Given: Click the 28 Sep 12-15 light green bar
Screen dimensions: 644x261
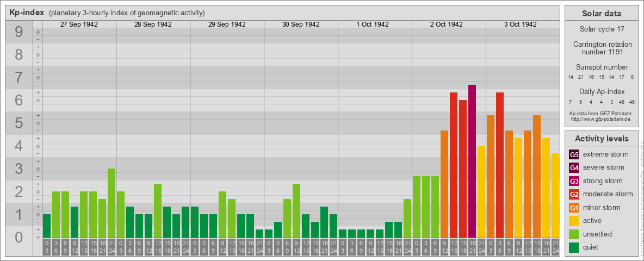Looking at the screenshot, I should coord(158,210).
